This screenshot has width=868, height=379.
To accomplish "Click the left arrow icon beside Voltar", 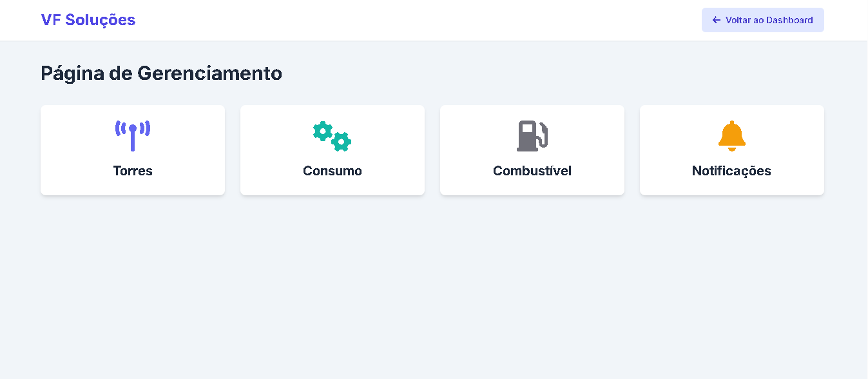I will pos(716,20).
